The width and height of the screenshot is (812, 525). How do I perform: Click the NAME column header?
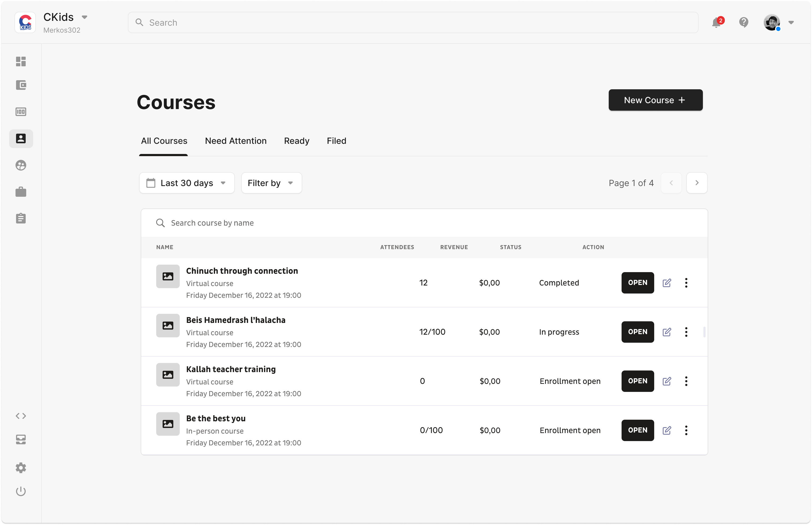(x=165, y=247)
